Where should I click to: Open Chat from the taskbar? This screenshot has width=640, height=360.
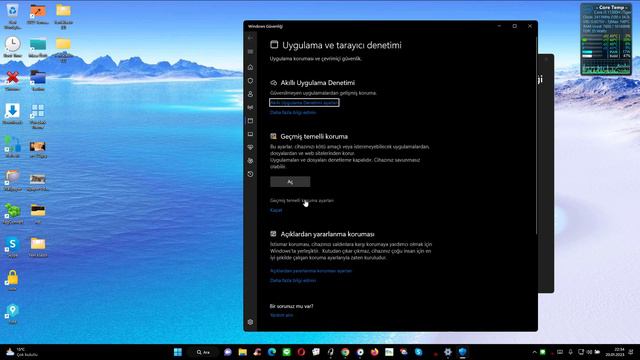tap(228, 352)
